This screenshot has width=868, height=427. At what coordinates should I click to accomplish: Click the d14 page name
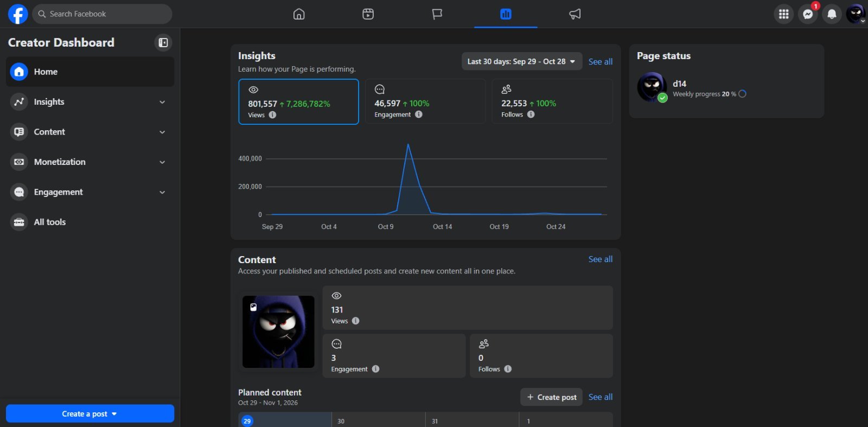680,84
